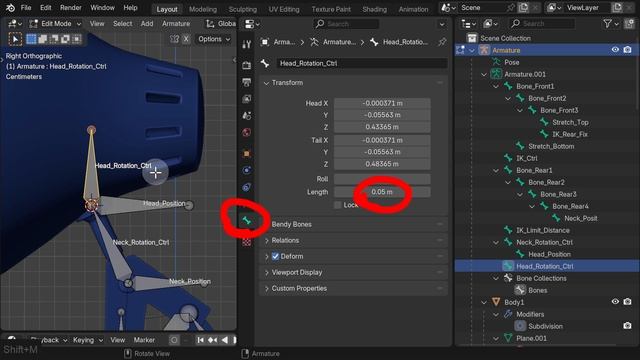The height and width of the screenshot is (360, 640).
Task: Click the bone name field Head_Rotation_Ctrl
Action: click(x=362, y=63)
